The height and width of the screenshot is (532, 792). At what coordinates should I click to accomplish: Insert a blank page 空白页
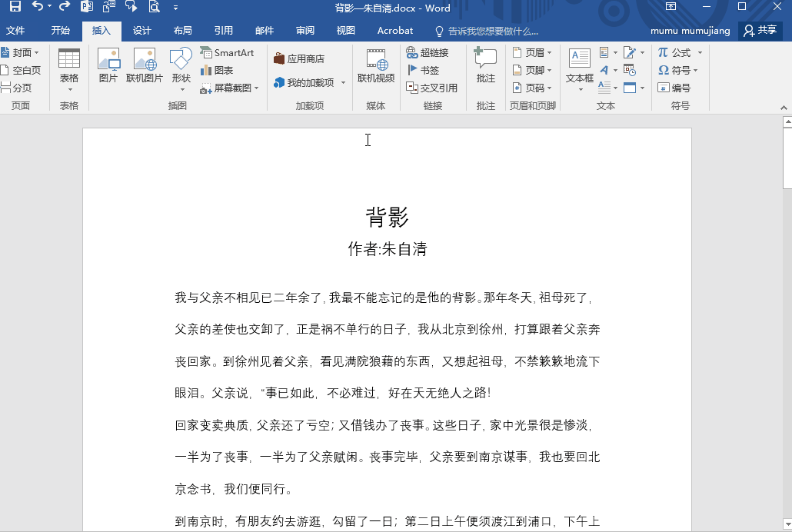pos(20,70)
